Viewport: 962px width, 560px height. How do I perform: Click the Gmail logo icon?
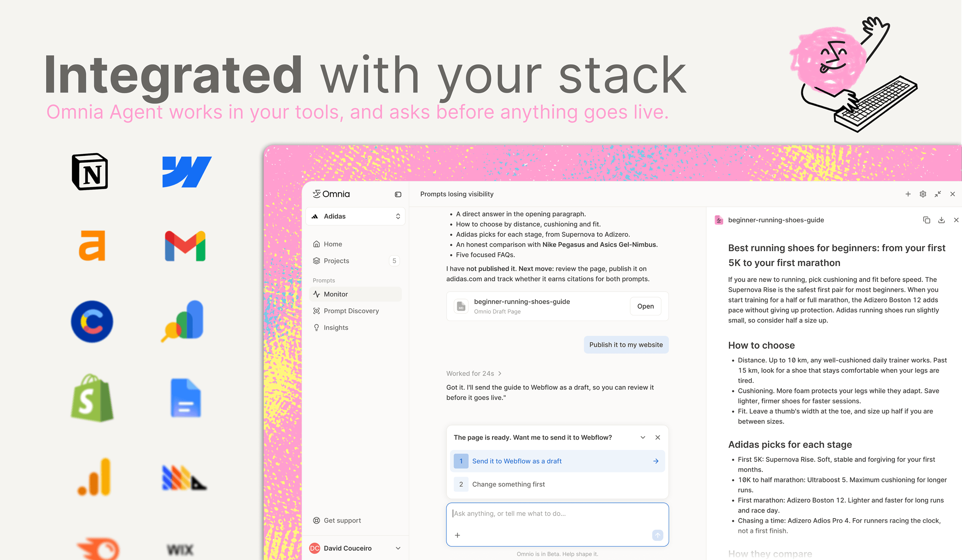point(185,246)
